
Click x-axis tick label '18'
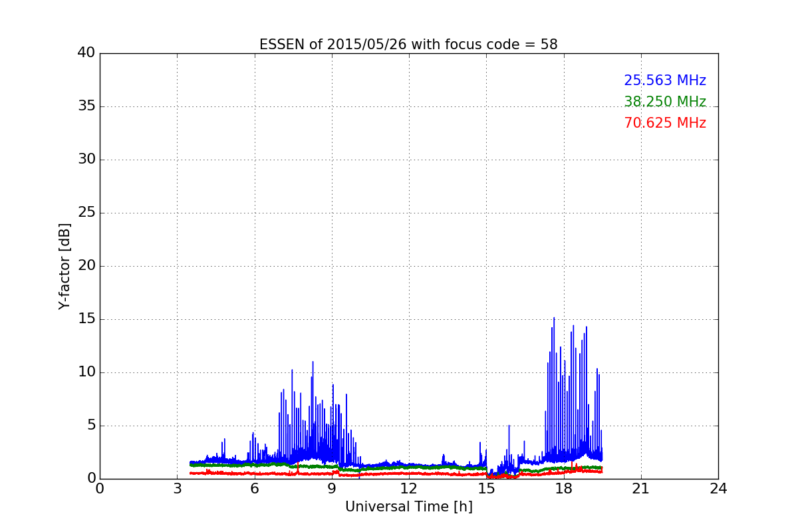point(563,489)
